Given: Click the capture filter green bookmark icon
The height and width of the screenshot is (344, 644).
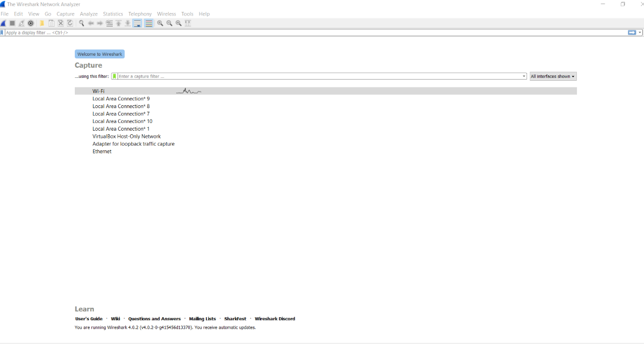Looking at the screenshot, I should pyautogui.click(x=114, y=77).
